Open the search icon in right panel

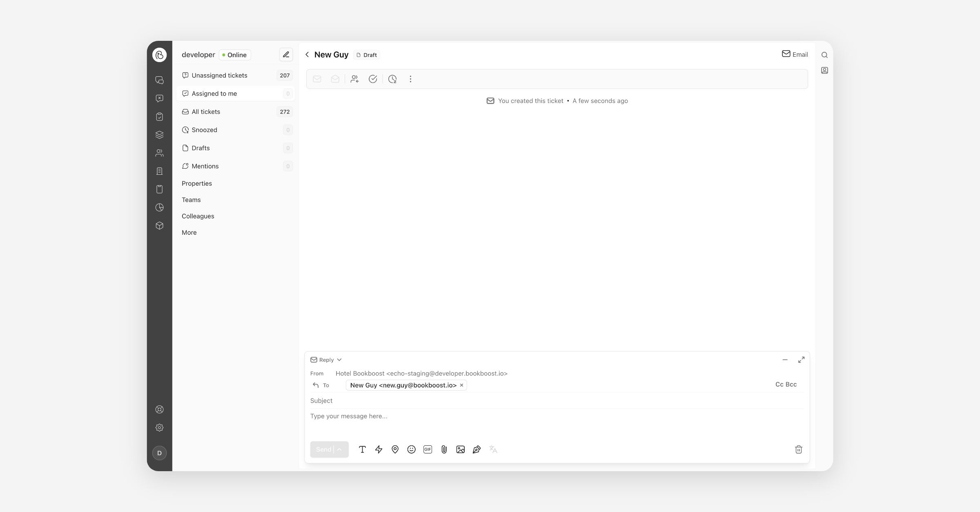824,55
